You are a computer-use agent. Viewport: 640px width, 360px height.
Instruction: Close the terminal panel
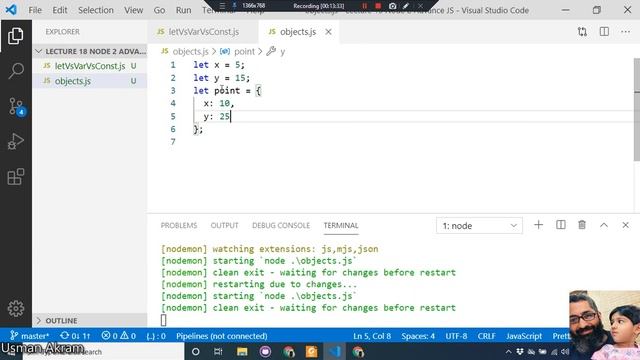tap(625, 225)
